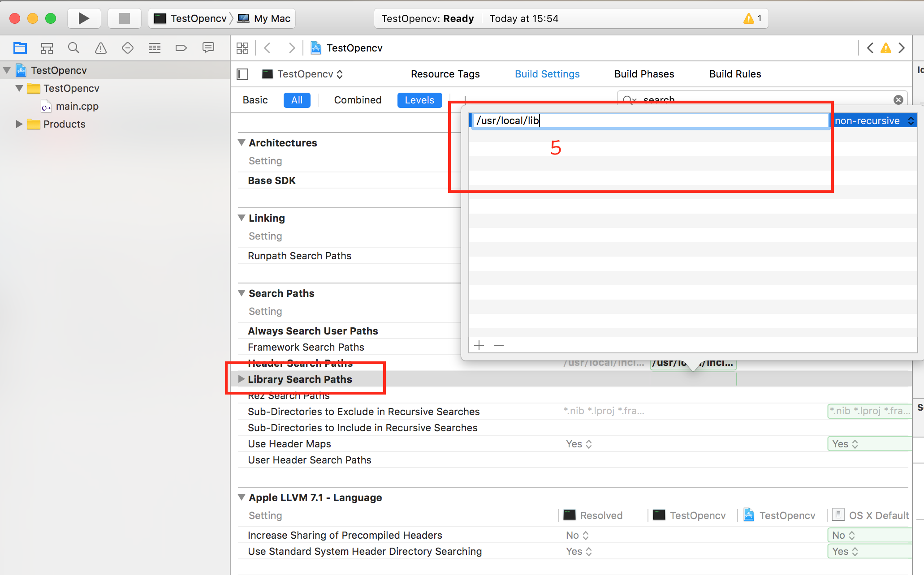Clear the build settings search field
This screenshot has height=575, width=924.
898,100
